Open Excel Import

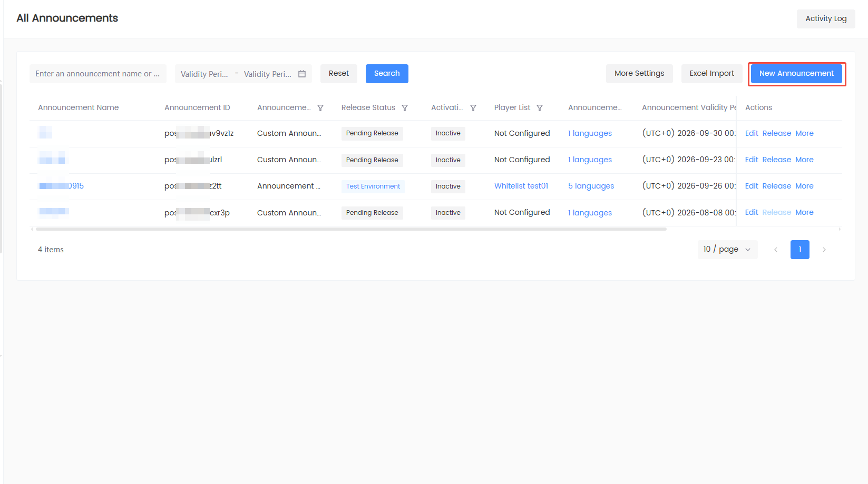711,74
